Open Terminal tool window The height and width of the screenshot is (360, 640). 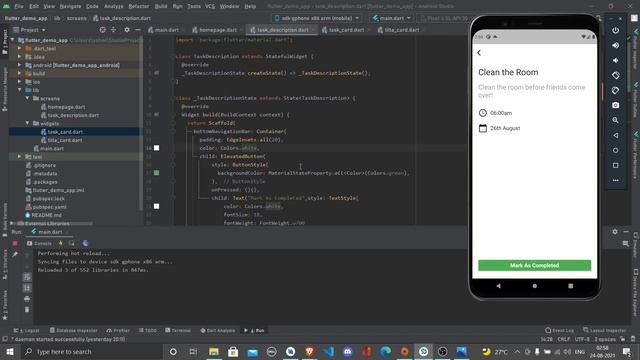(178, 330)
